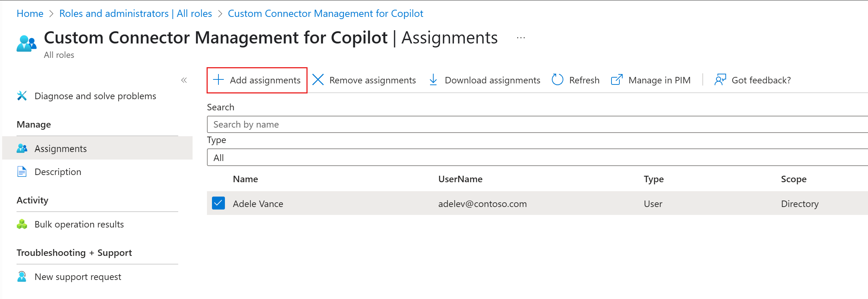Viewport: 868px width, 299px height.
Task: Click the Add assignments button label
Action: 265,80
